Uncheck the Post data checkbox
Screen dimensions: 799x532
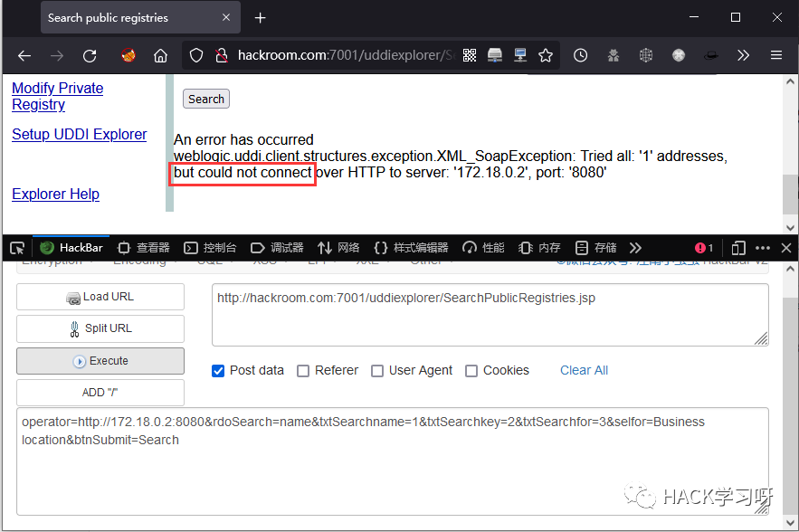pyautogui.click(x=218, y=370)
